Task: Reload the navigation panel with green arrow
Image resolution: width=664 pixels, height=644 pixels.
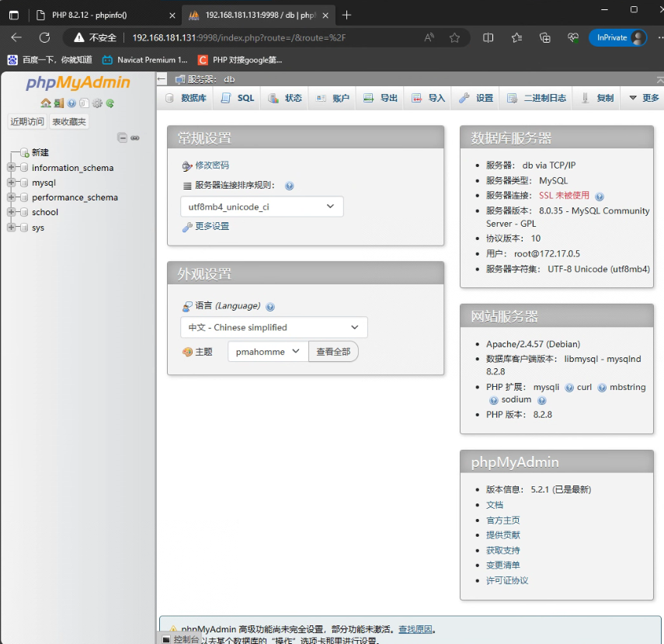Action: (x=110, y=103)
